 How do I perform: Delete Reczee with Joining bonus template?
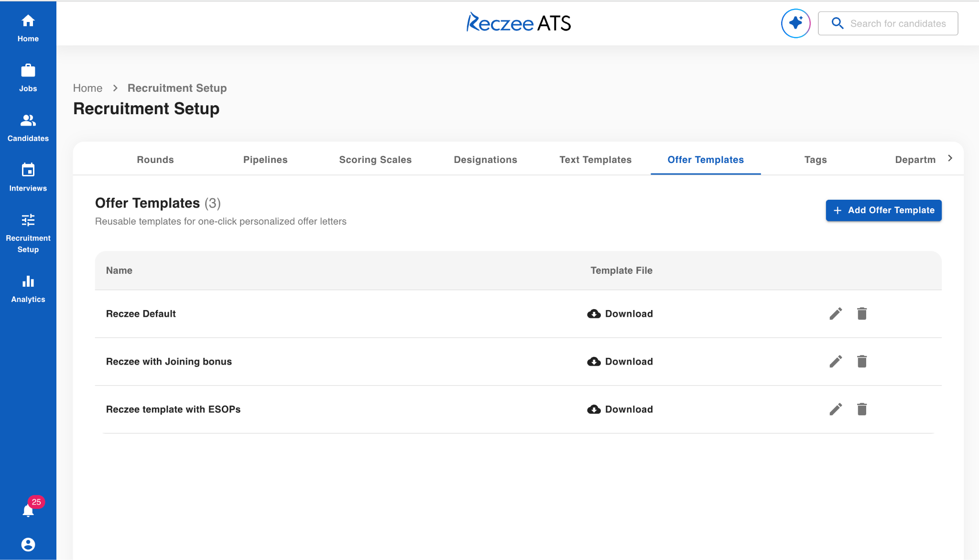point(862,361)
